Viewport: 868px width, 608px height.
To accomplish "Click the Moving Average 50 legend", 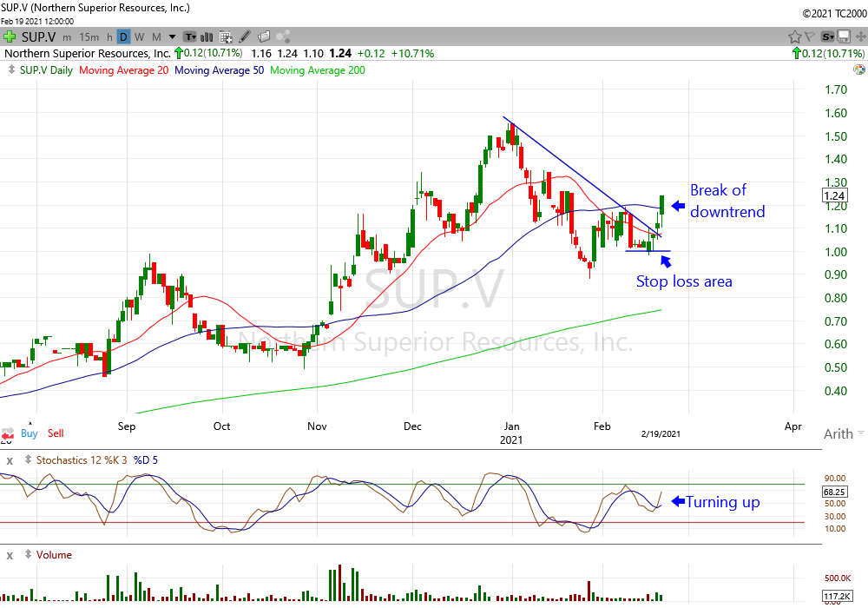I will pyautogui.click(x=220, y=70).
